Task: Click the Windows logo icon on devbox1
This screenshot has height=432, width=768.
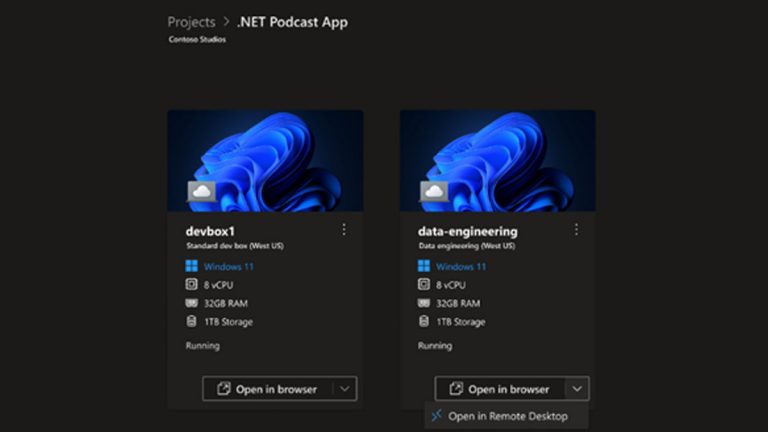Action: click(192, 266)
